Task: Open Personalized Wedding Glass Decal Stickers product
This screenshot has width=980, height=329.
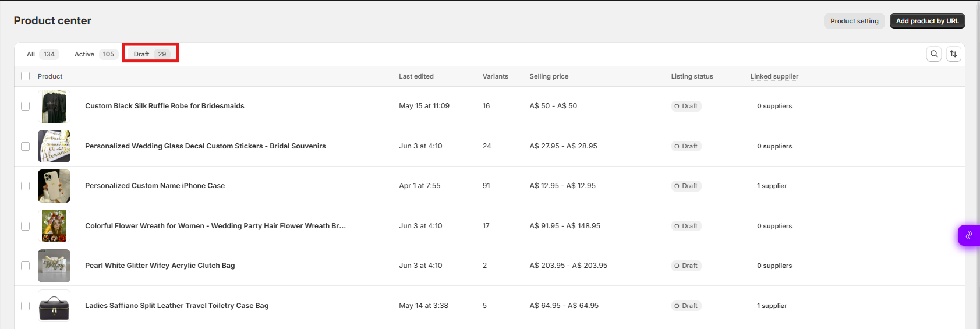Action: pos(206,146)
